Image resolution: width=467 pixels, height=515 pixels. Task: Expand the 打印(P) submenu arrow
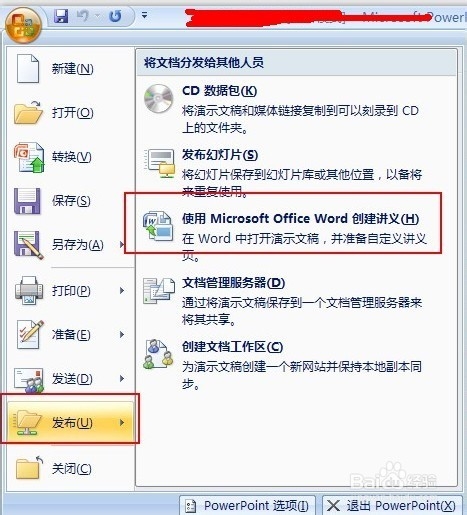(x=122, y=290)
